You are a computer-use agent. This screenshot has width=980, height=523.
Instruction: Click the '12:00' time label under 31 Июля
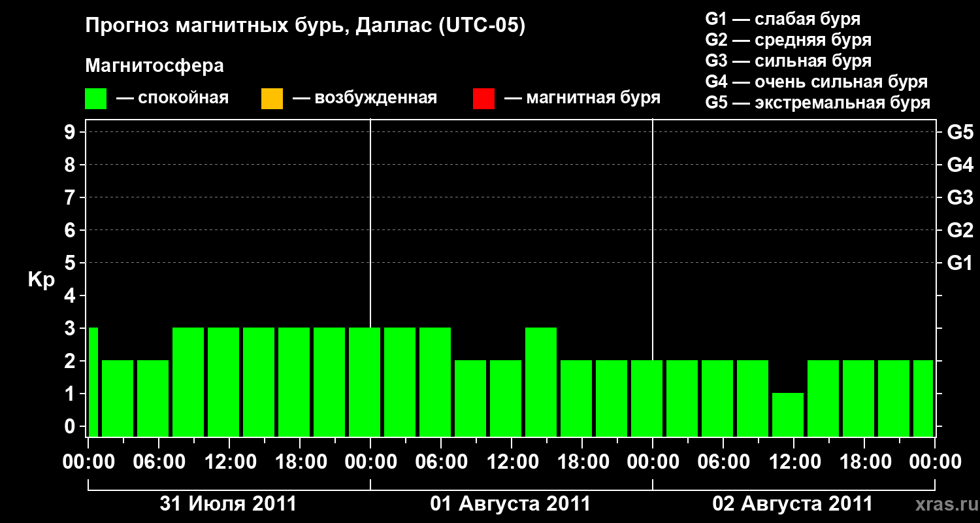click(x=231, y=462)
